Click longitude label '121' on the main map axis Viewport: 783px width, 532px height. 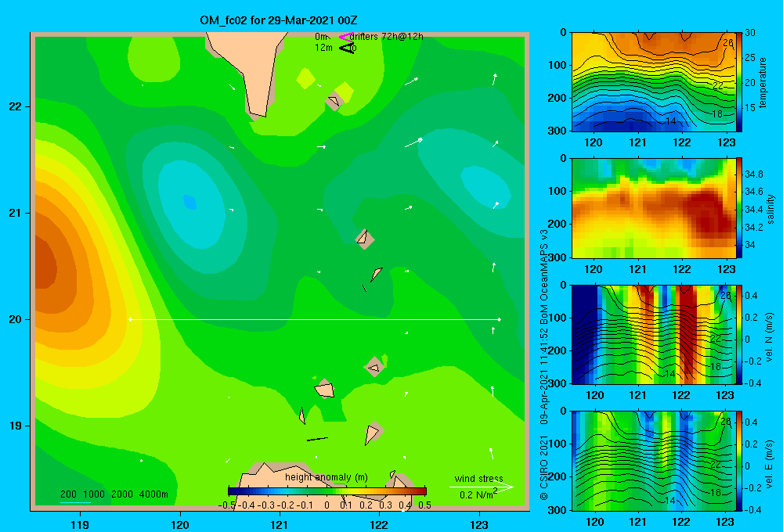click(280, 524)
